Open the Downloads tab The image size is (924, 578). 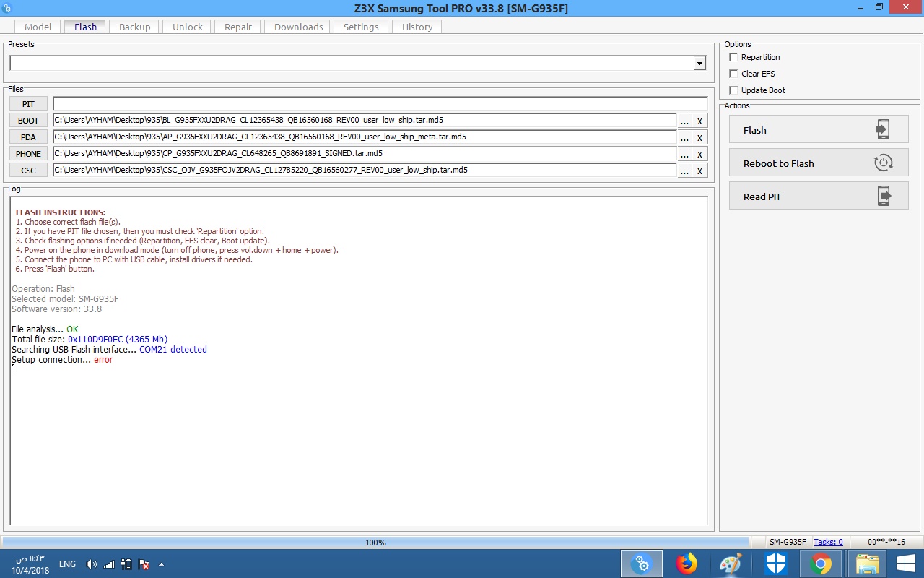pyautogui.click(x=298, y=27)
